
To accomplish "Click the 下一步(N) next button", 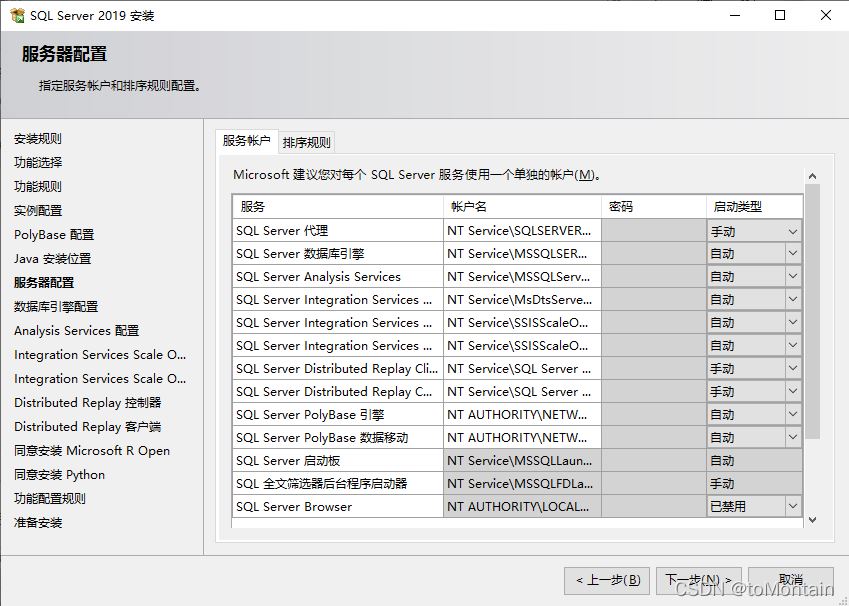I will tap(698, 581).
